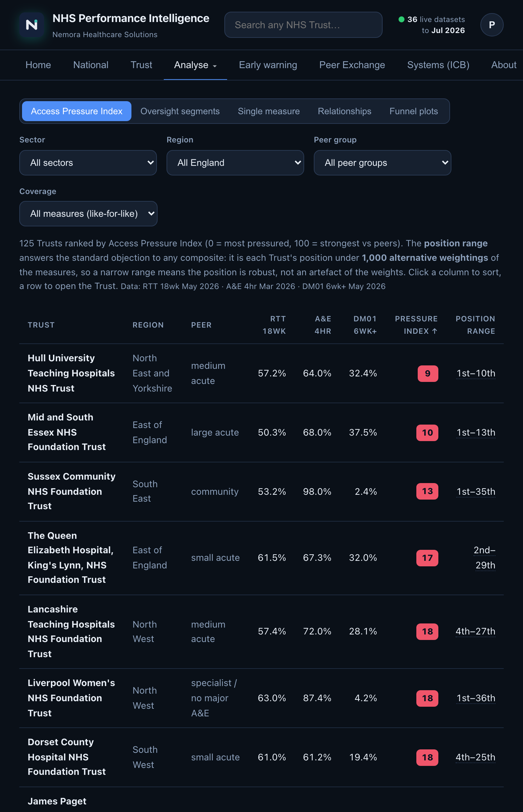Click position range 1st–10th
Screen dimensions: 523x812
476,373
